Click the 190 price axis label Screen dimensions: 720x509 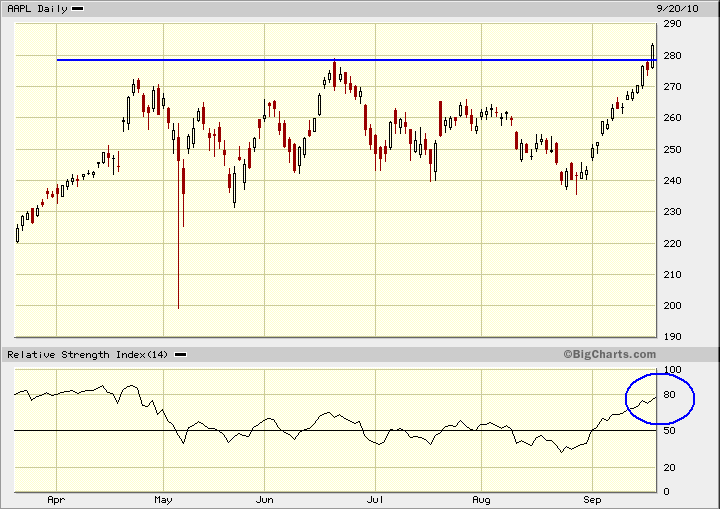point(672,337)
